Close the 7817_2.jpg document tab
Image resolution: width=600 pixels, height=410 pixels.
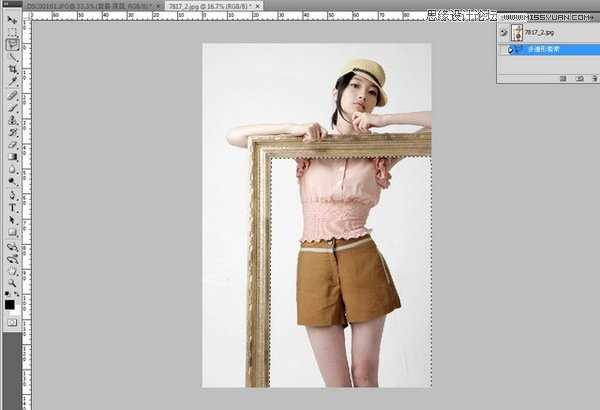[258, 6]
